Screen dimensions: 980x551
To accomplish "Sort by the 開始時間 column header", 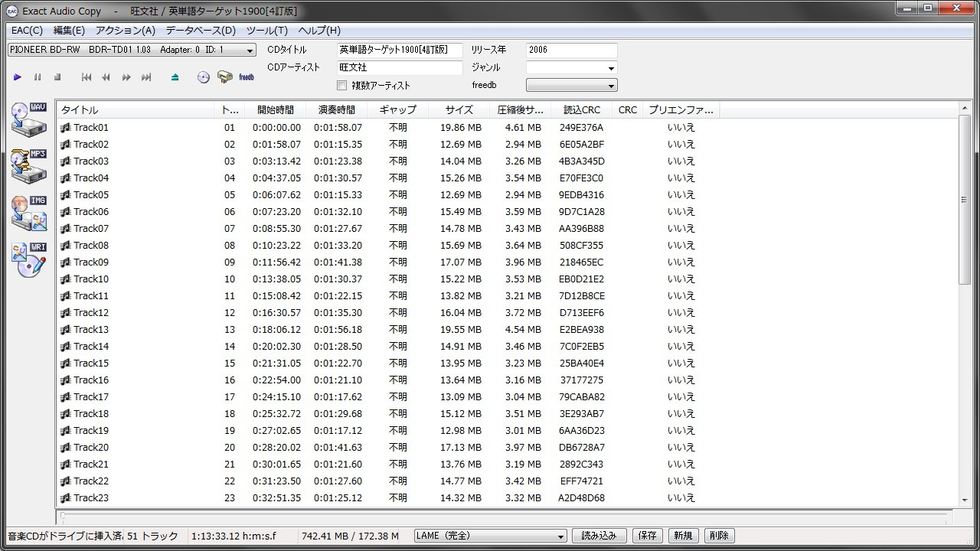I will pos(276,110).
